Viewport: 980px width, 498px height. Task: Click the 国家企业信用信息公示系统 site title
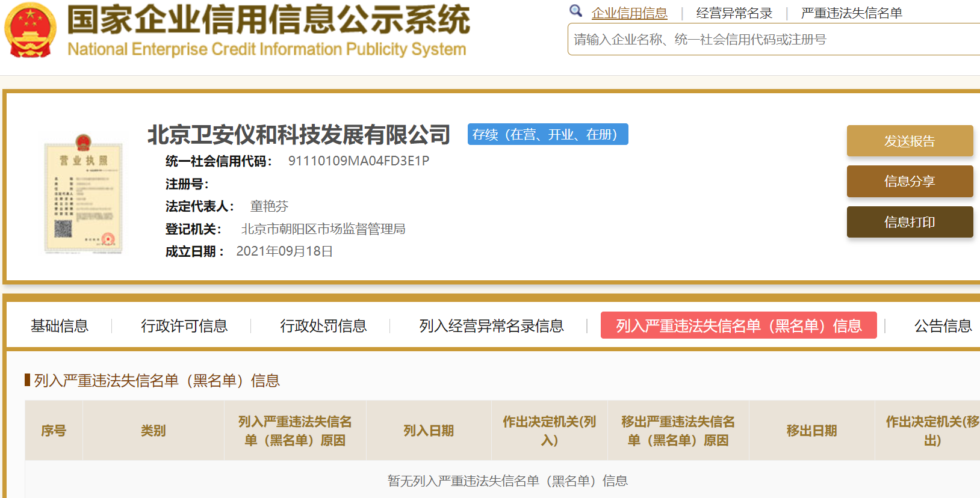point(268,19)
